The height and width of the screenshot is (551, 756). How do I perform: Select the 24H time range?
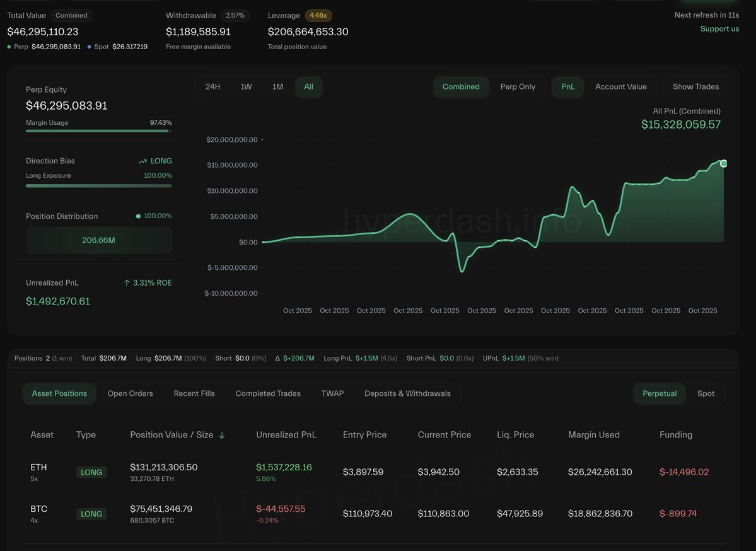point(213,87)
